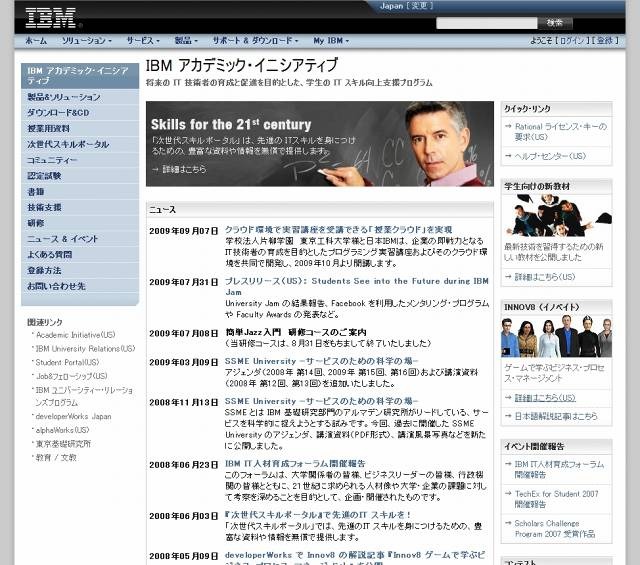
Task: Open 書籍 sidebar item
Action: click(x=80, y=191)
